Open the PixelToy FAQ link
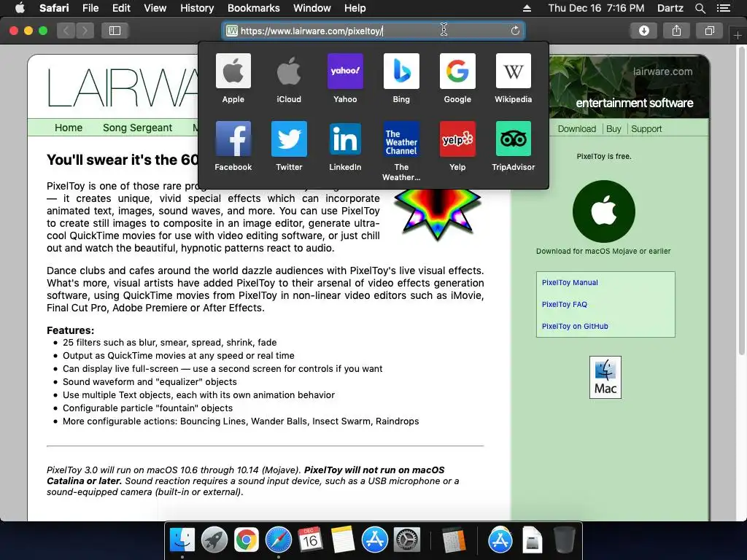Screen dimensions: 747x560 (x=565, y=304)
